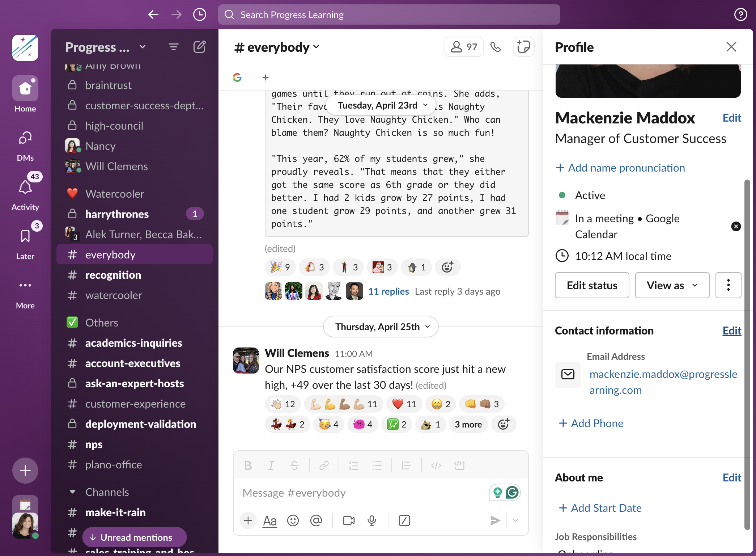Collapse the Channels section

point(72,492)
